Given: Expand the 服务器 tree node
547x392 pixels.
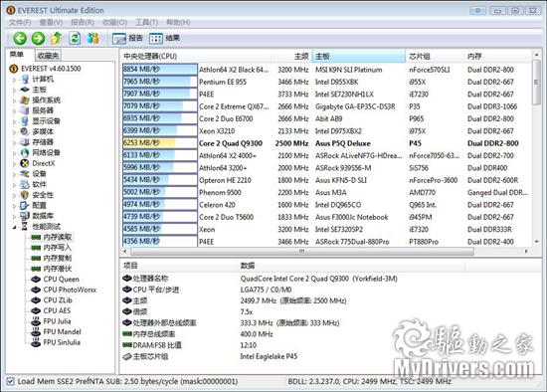Looking at the screenshot, I should click(x=14, y=111).
